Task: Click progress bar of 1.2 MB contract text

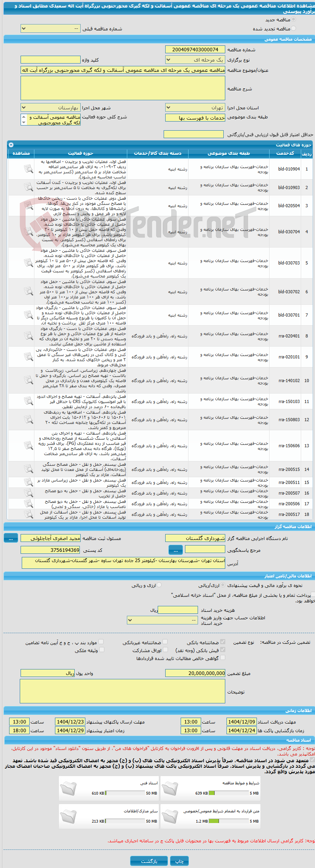Action: [x=228, y=821]
